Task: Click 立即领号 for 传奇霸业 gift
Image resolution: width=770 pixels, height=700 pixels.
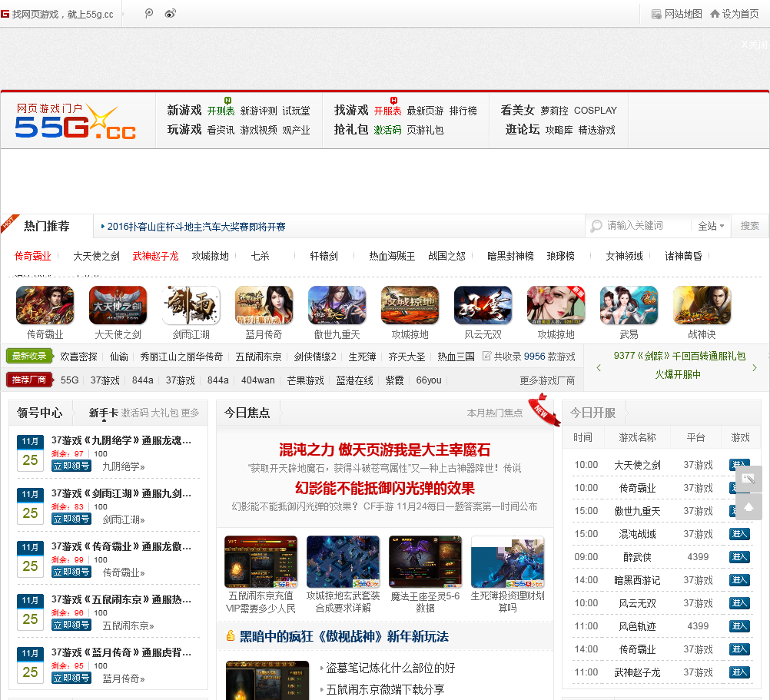Action: point(71,572)
